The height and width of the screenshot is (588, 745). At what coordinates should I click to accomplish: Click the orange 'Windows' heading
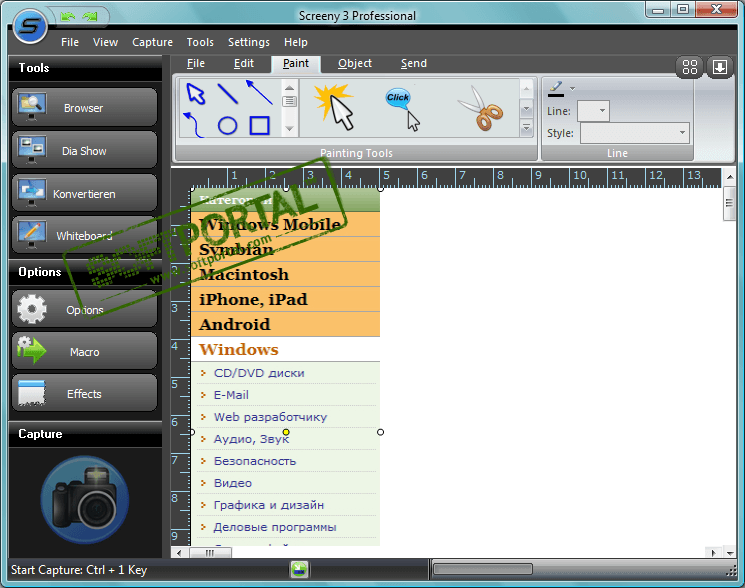pos(239,349)
